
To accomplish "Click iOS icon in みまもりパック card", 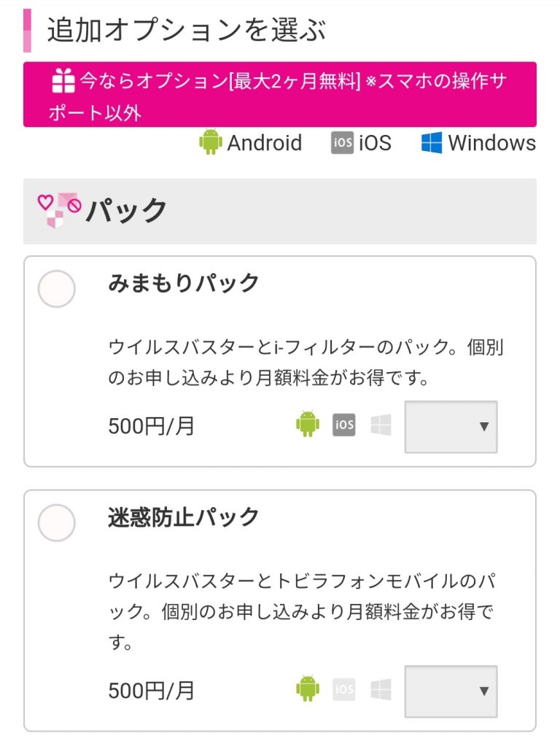I will coord(344,425).
